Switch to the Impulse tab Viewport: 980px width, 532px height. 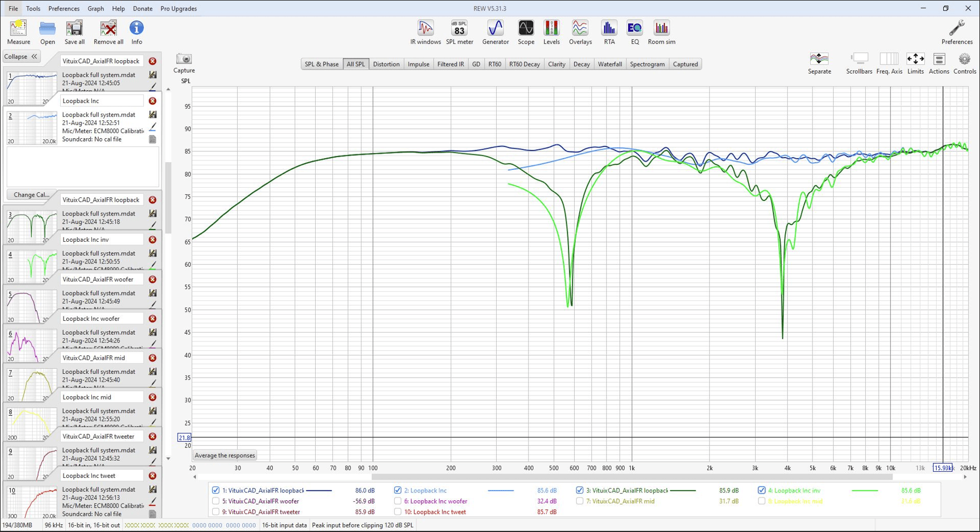pyautogui.click(x=418, y=64)
